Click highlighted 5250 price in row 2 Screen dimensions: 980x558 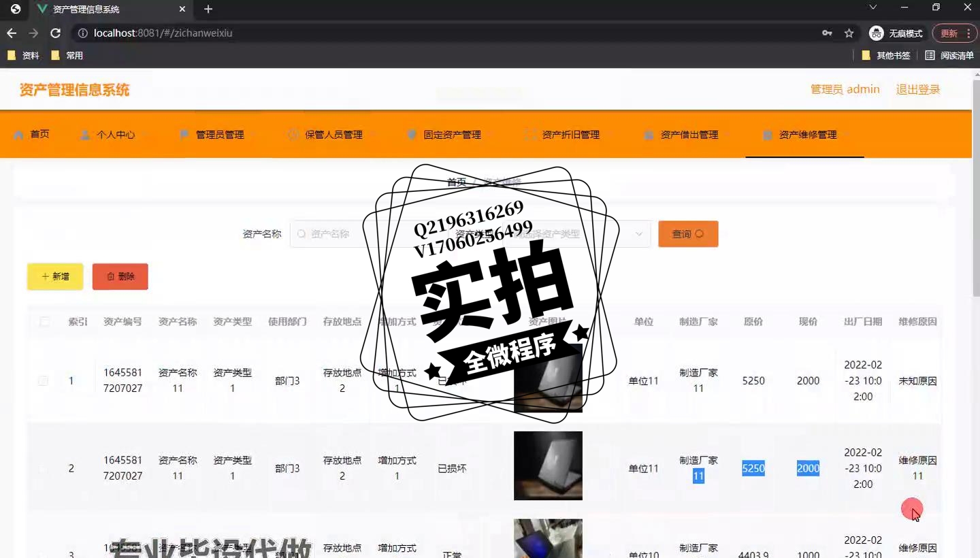753,468
